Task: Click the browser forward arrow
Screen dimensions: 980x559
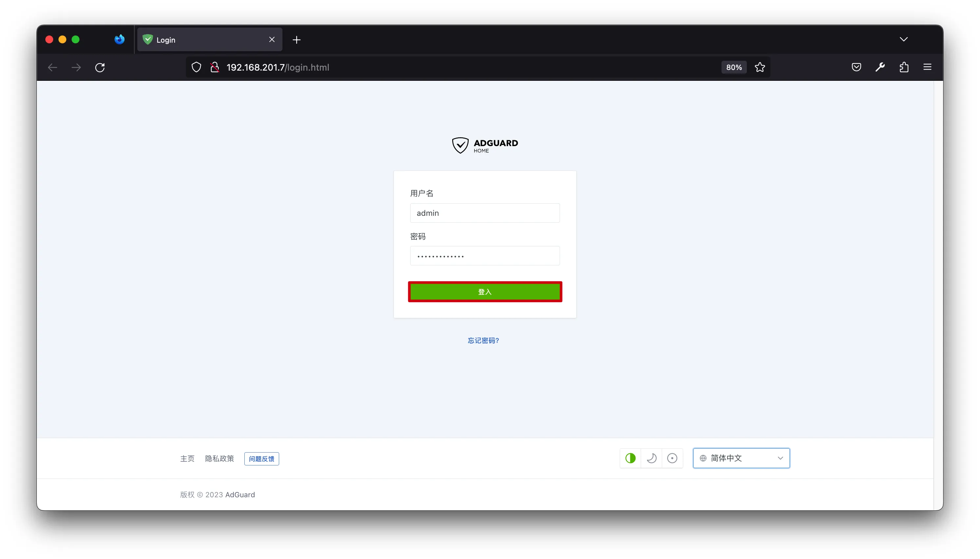Action: [x=77, y=68]
